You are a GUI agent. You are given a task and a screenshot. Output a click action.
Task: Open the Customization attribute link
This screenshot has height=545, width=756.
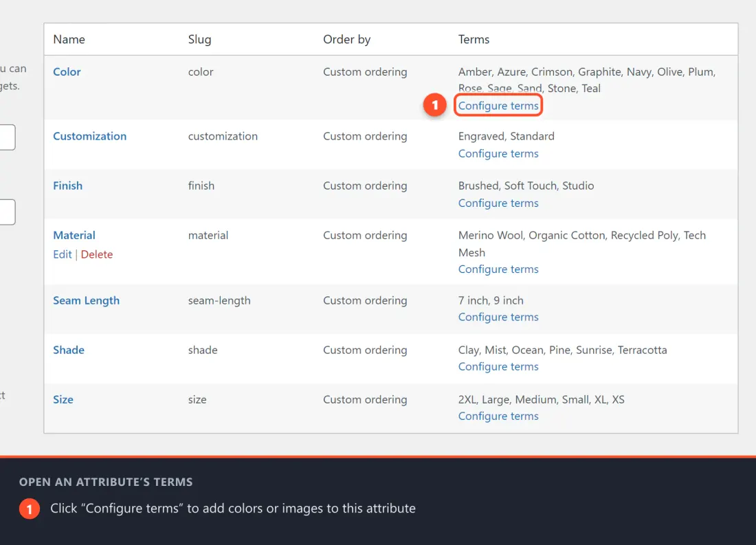point(89,137)
